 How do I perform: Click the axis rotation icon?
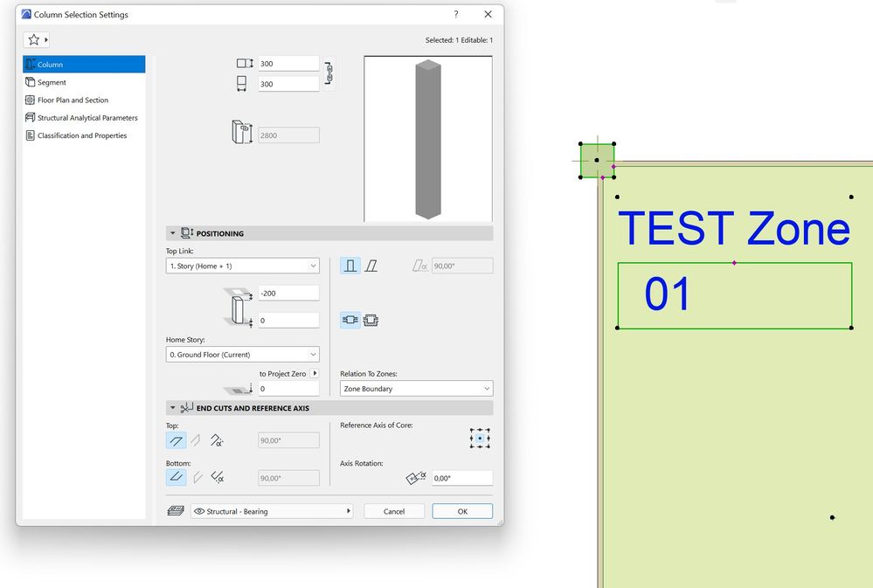(x=416, y=477)
